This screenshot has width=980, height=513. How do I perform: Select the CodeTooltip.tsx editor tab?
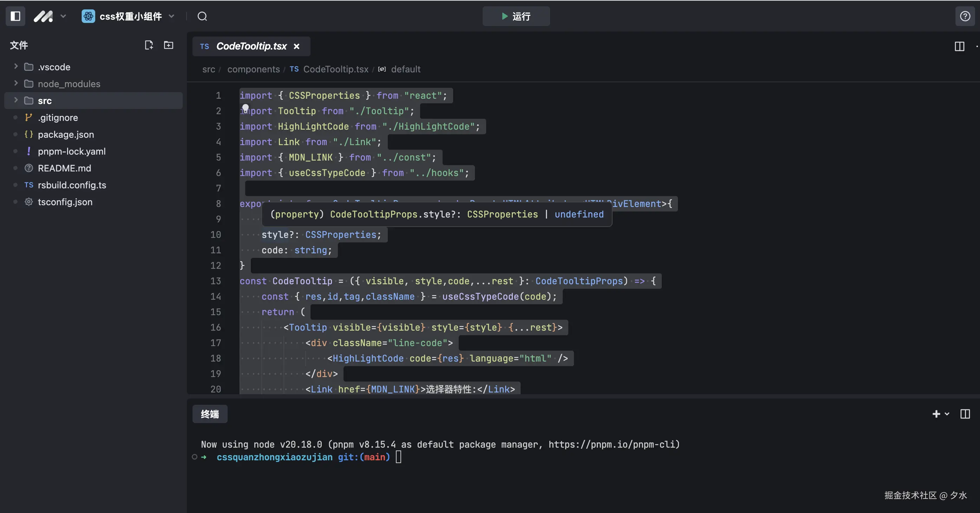[251, 46]
